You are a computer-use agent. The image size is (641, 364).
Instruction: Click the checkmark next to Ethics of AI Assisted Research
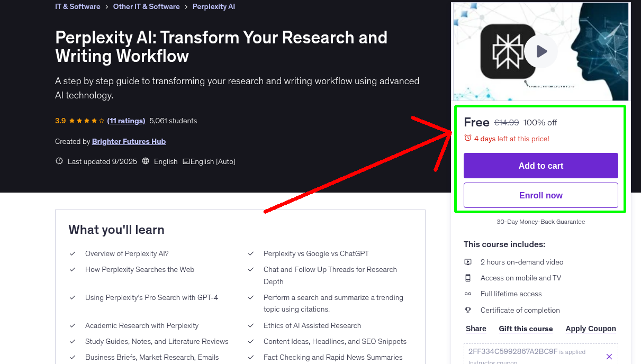coord(251,325)
